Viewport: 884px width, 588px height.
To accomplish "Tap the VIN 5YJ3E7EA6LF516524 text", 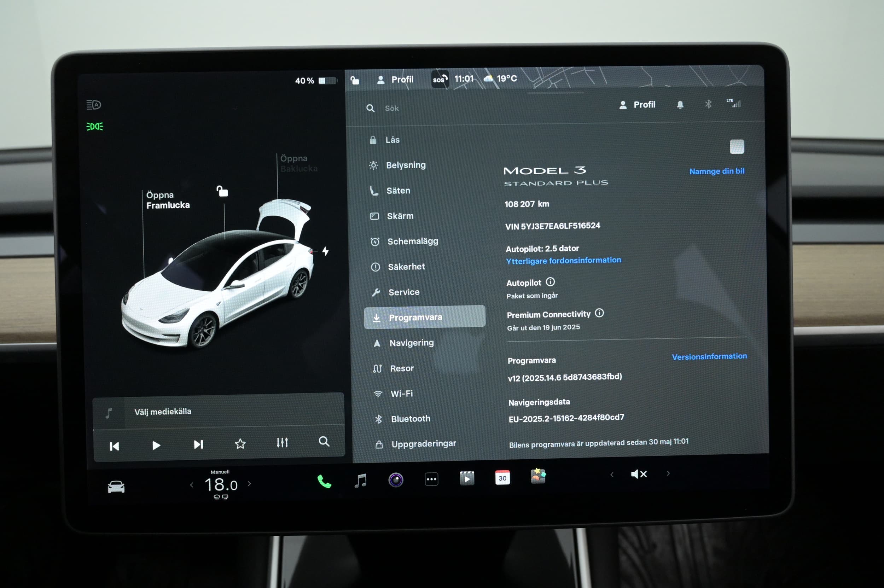I will pyautogui.click(x=552, y=226).
